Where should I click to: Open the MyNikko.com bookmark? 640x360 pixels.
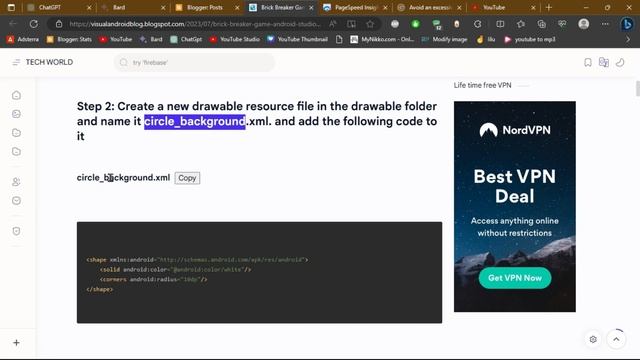(x=382, y=39)
